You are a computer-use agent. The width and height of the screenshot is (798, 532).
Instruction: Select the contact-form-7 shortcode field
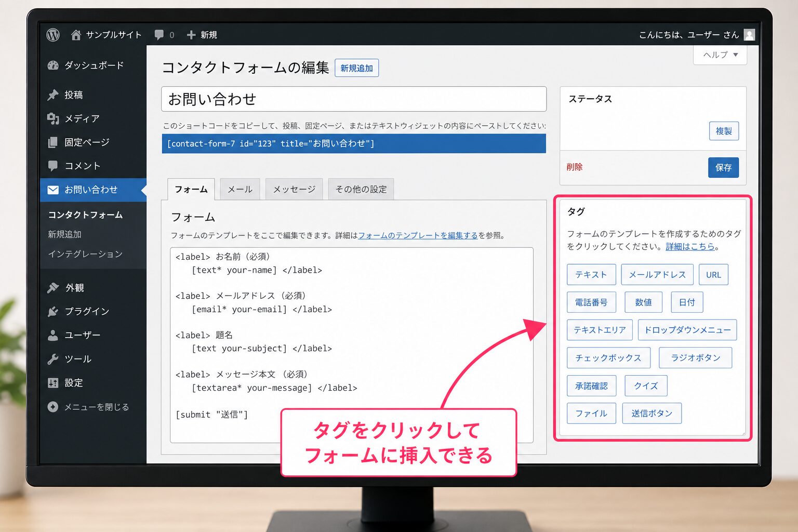click(354, 143)
